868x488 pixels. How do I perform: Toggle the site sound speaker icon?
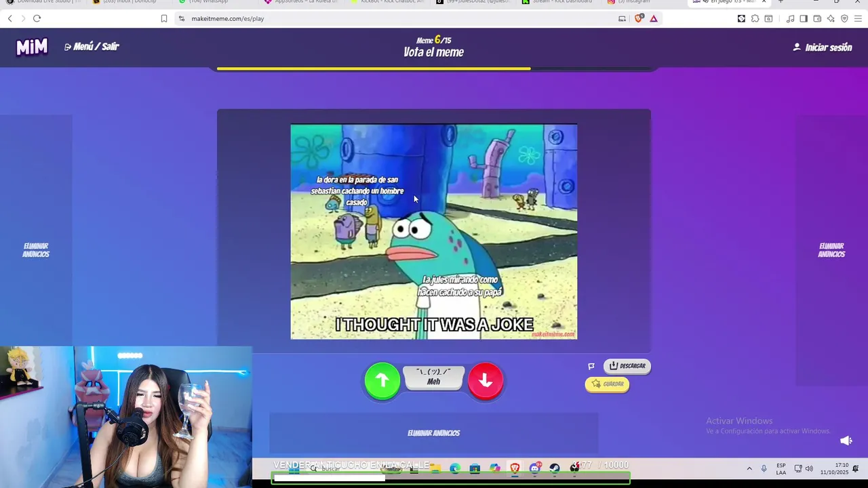tap(846, 441)
